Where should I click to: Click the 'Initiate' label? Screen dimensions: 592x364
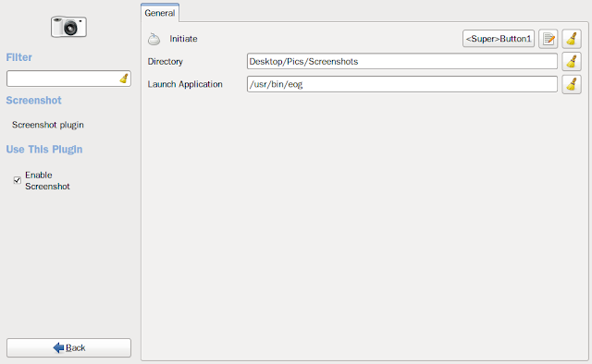point(183,39)
